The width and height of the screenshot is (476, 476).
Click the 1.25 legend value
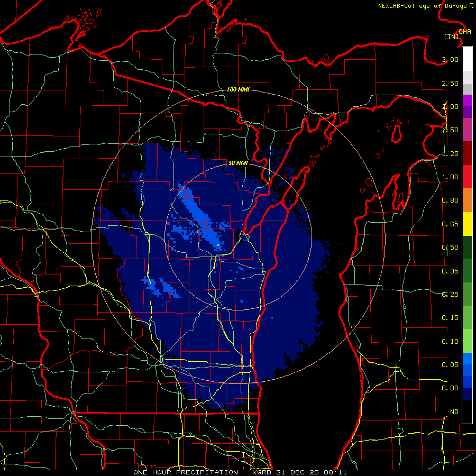click(x=450, y=153)
